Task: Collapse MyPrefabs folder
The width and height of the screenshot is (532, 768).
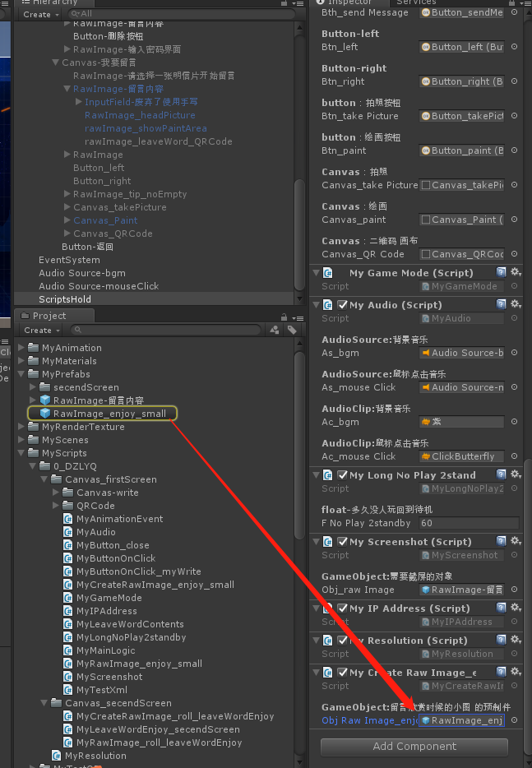Action: pyautogui.click(x=21, y=373)
